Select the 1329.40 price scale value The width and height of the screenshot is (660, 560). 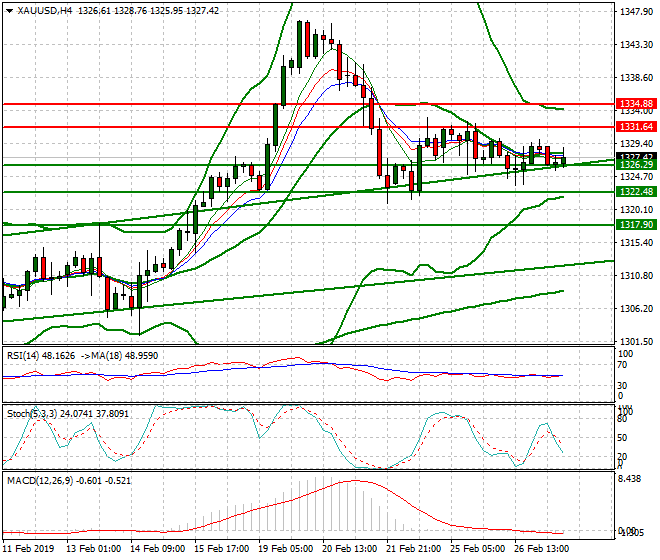tap(636, 144)
